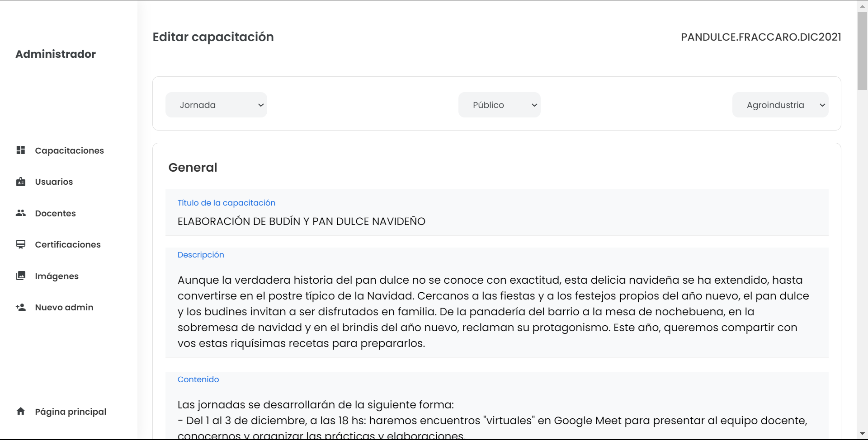This screenshot has width=868, height=440.
Task: Click the Capacitaciones dashboard icon
Action: 21,150
